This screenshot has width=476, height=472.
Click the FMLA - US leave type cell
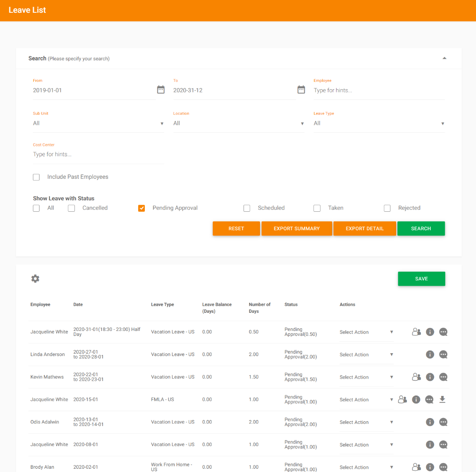[163, 400]
